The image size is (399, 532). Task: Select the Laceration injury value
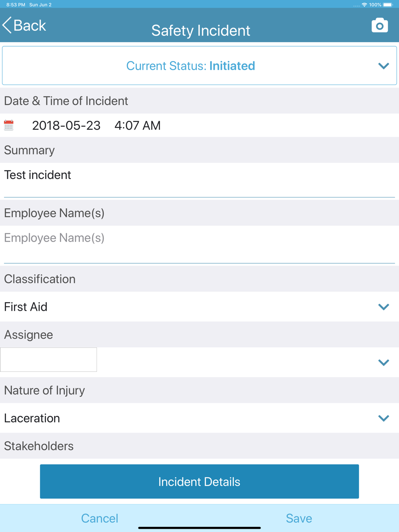pos(32,418)
